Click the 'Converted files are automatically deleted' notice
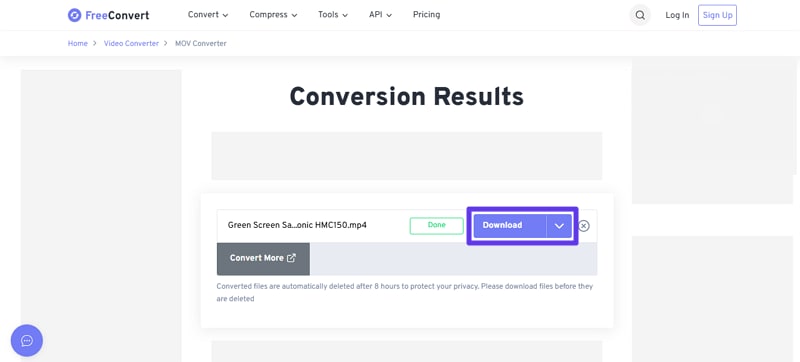 tap(405, 293)
